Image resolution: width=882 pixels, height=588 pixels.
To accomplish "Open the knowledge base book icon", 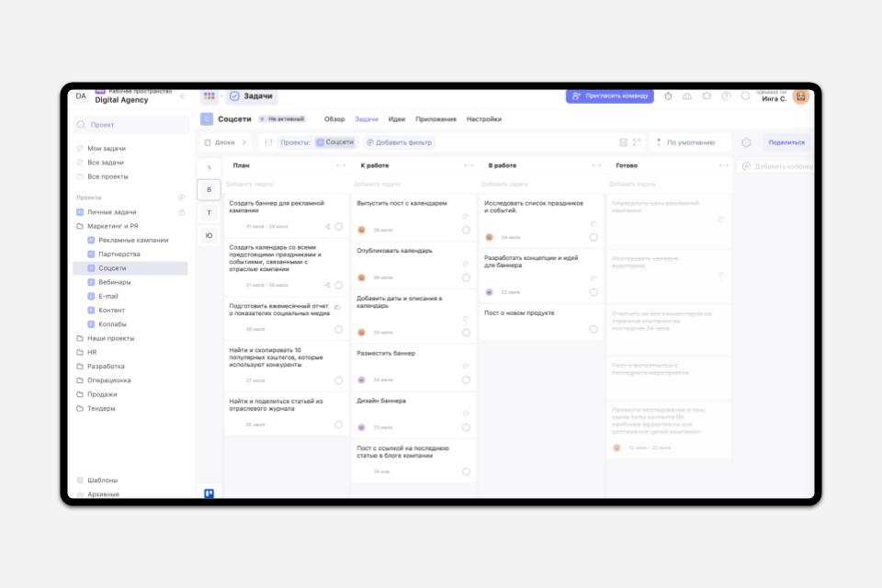I will pyautogui.click(x=687, y=96).
